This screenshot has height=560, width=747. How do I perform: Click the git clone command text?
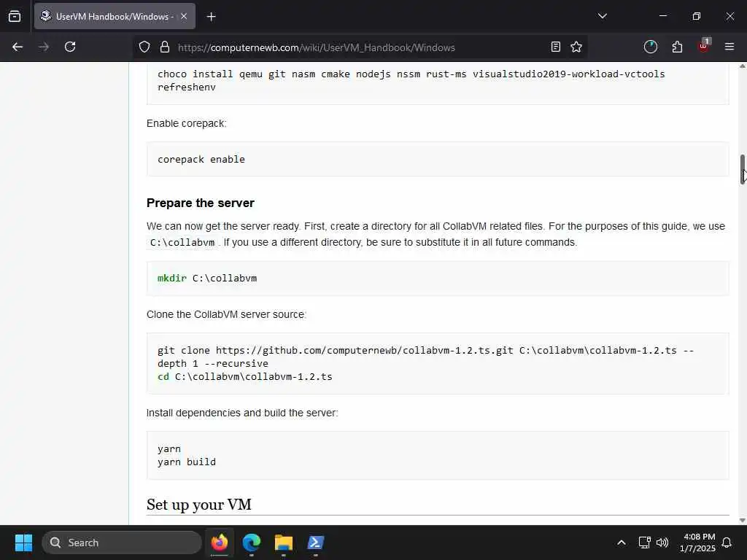click(426, 357)
